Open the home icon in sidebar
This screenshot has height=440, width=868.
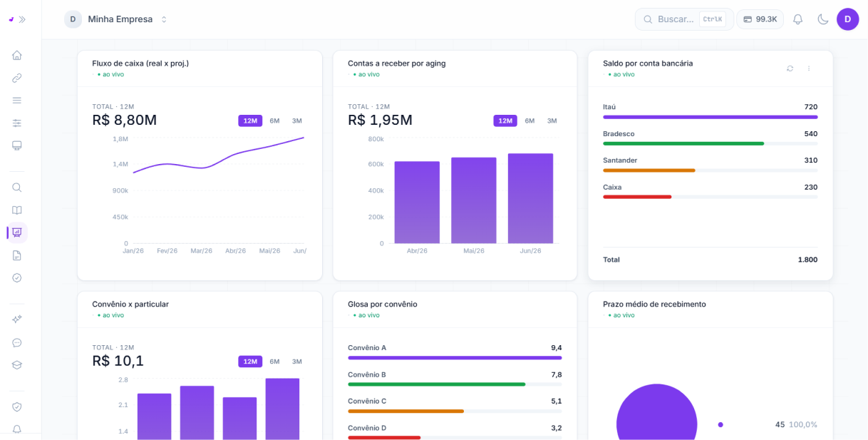coord(17,55)
